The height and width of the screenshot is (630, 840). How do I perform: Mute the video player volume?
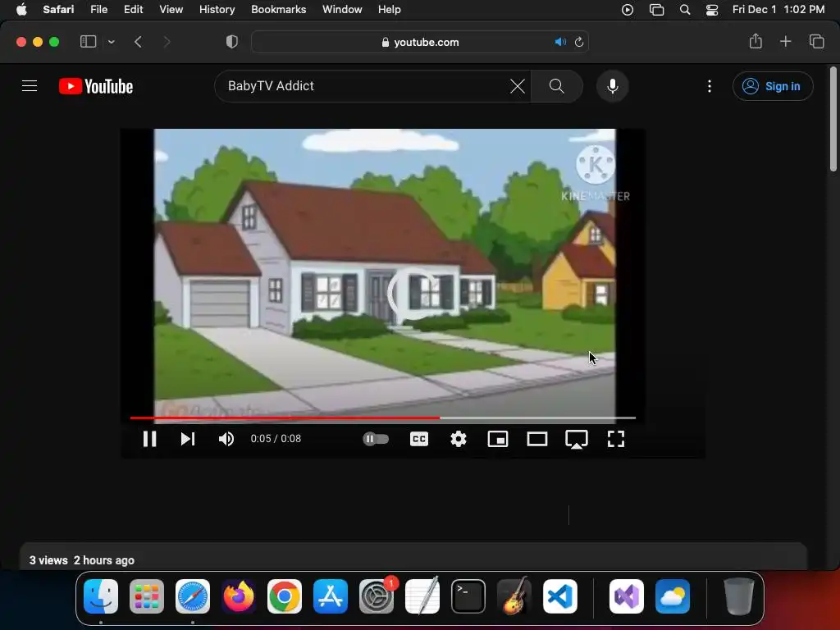[x=226, y=439]
